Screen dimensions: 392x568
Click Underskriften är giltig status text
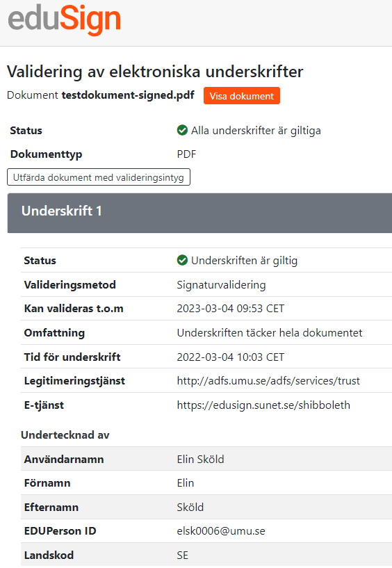[245, 261]
